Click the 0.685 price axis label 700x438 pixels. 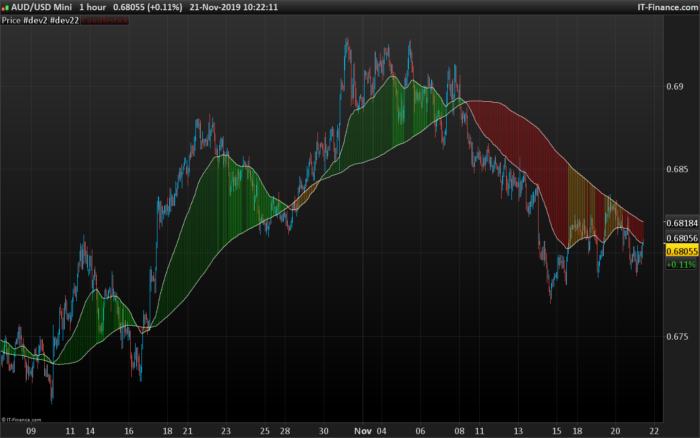(x=677, y=169)
